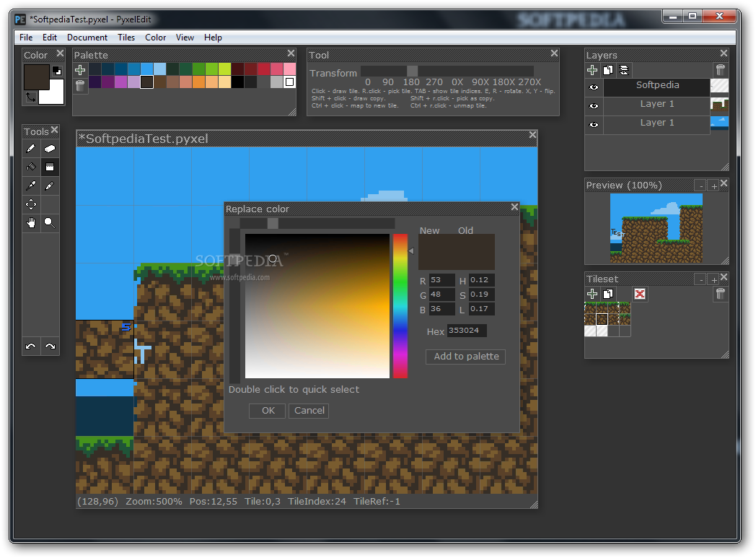Click the Undo arrow in Tools panel
The width and height of the screenshot is (756, 558).
click(x=31, y=346)
